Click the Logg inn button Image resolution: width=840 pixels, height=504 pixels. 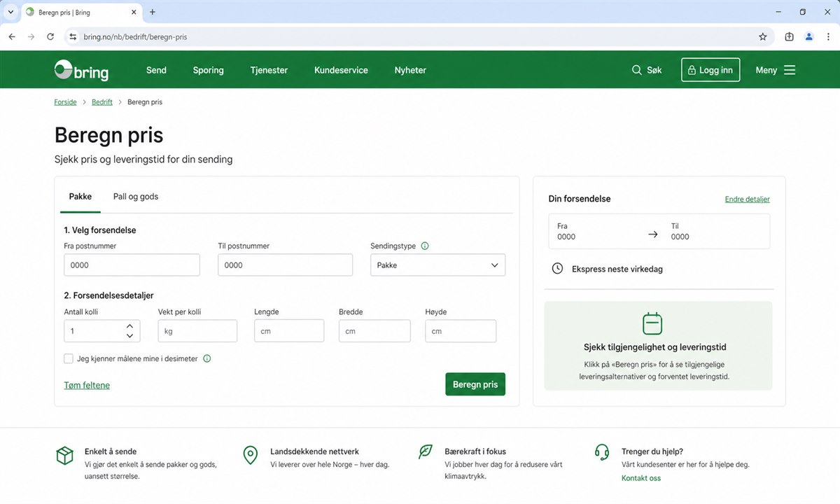710,70
